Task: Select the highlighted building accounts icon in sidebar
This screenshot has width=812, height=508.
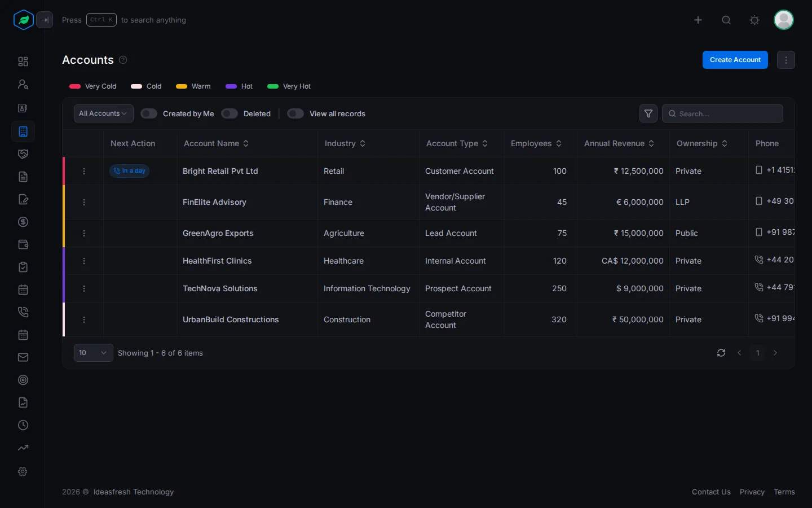Action: [x=23, y=132]
